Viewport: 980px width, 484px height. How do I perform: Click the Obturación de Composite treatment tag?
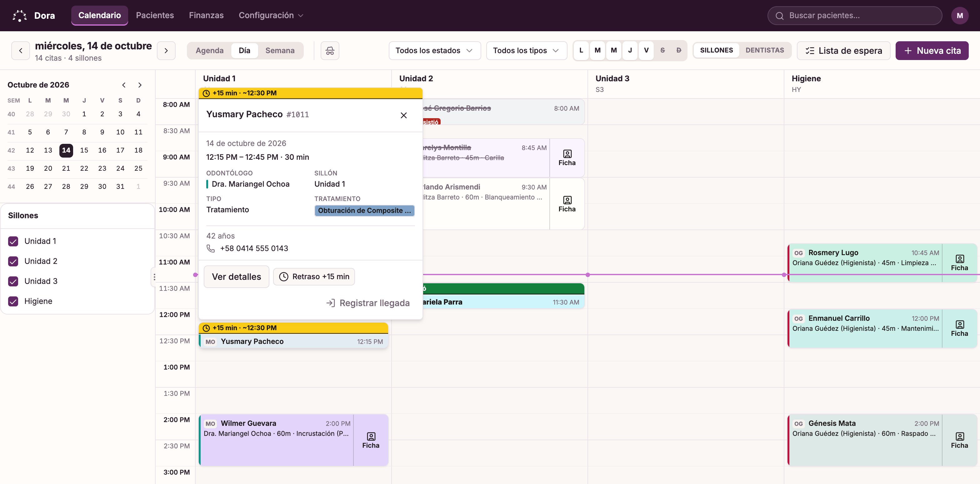click(364, 210)
